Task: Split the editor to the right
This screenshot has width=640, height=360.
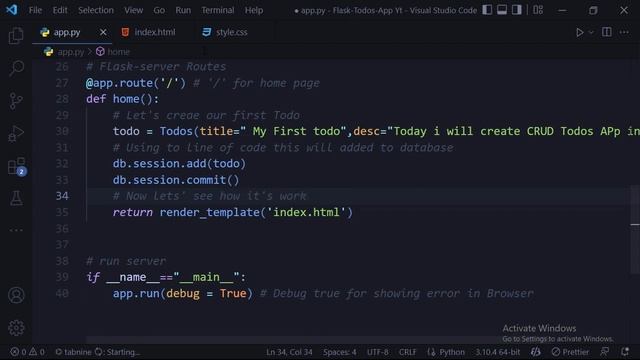Action: (607, 32)
